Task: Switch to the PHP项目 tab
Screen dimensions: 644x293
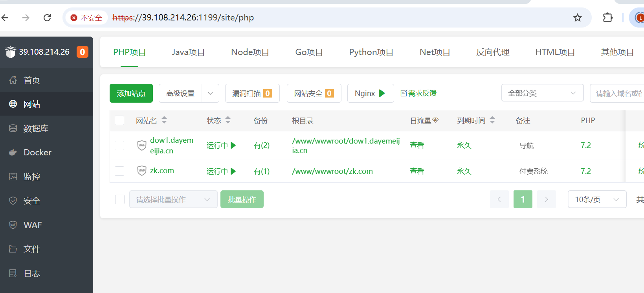Action: 129,52
